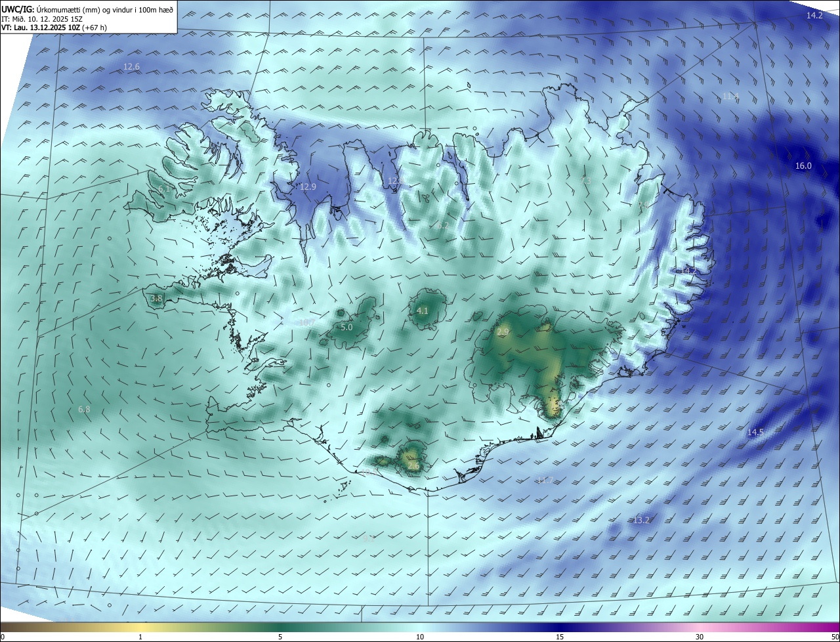The image size is (840, 642).
Task: Click the 50 label on the colour scale
Action: click(835, 637)
